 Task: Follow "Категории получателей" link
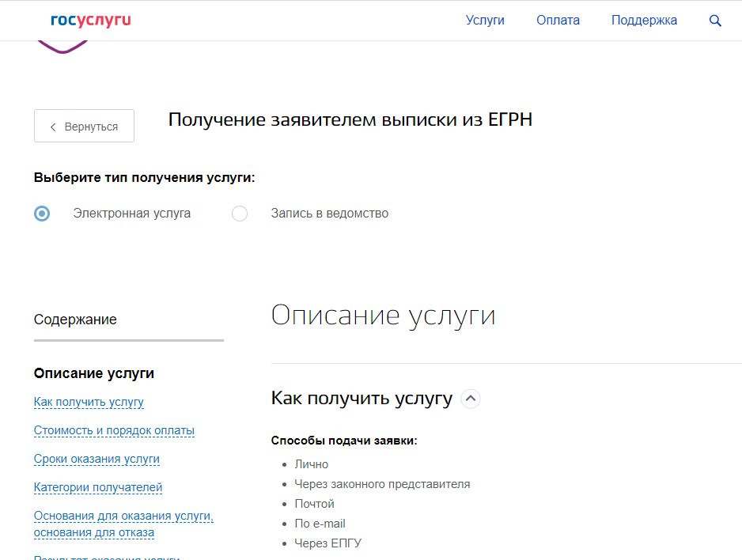[x=98, y=487]
